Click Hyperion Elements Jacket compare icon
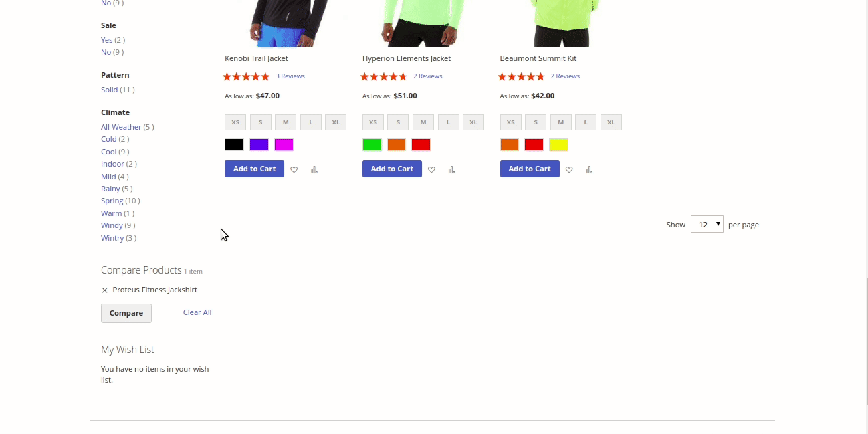Viewport: 868px width, 434px height. point(451,170)
